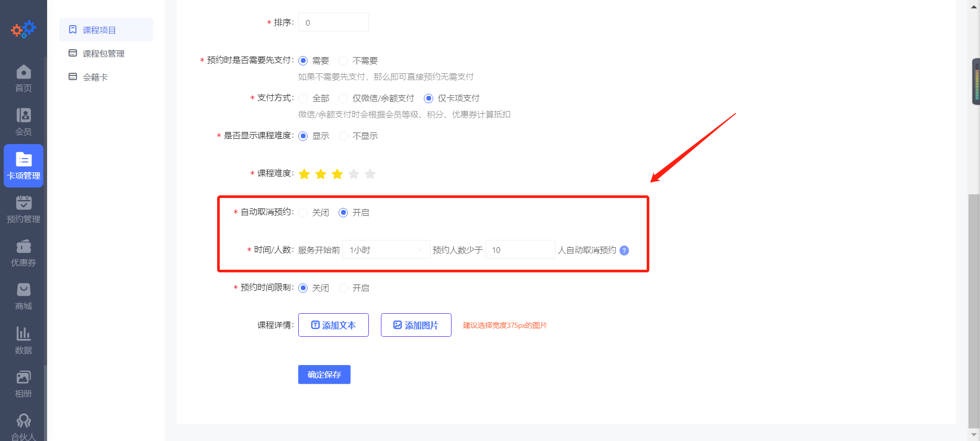
Task: Enable 预约时间限制 by selecting 开启
Action: coord(344,288)
